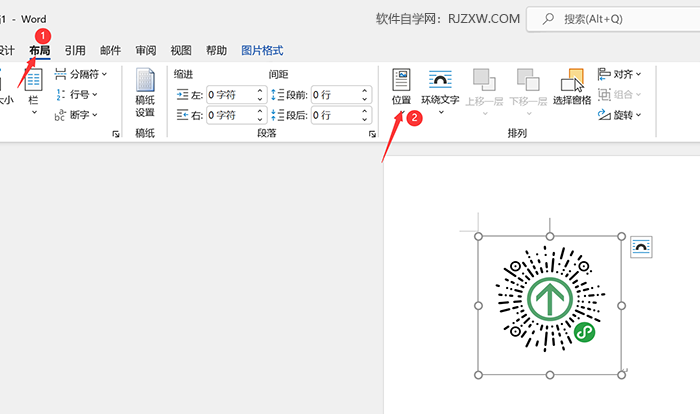Open the Selection Pane (选择窗格)
The height and width of the screenshot is (414, 700).
pos(572,87)
